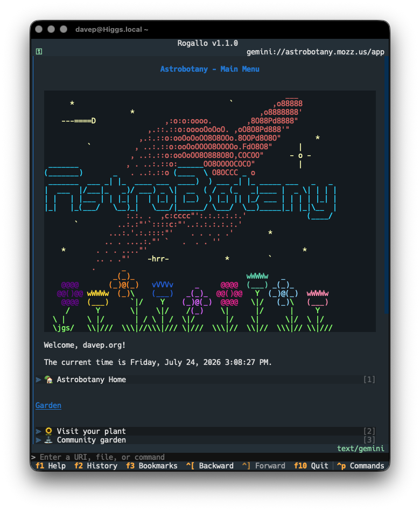Click the sunflower icon beside Visit your plant
This screenshot has height=511, width=420.
click(48, 431)
